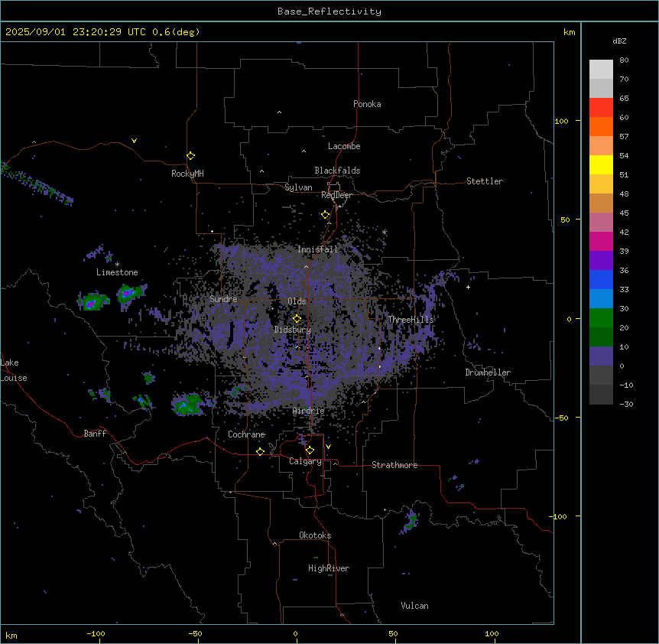
Task: Click the Didsbury city label
Action: tap(293, 330)
